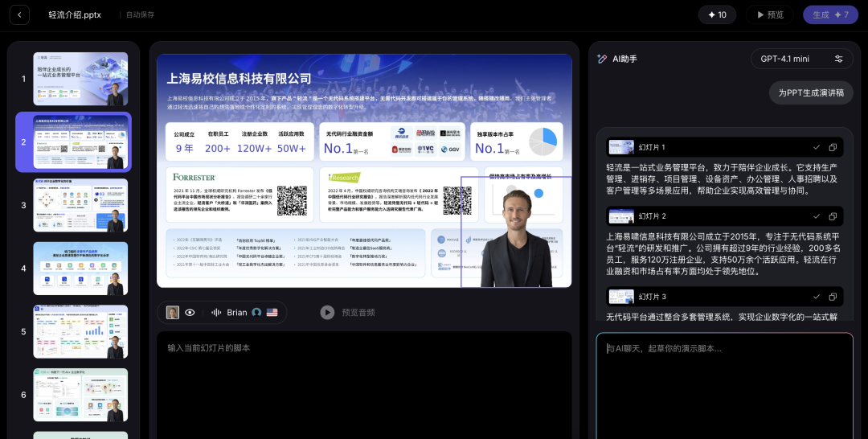Image resolution: width=868 pixels, height=439 pixels.
Task: Select slide 1 thumbnail
Action: click(x=80, y=79)
